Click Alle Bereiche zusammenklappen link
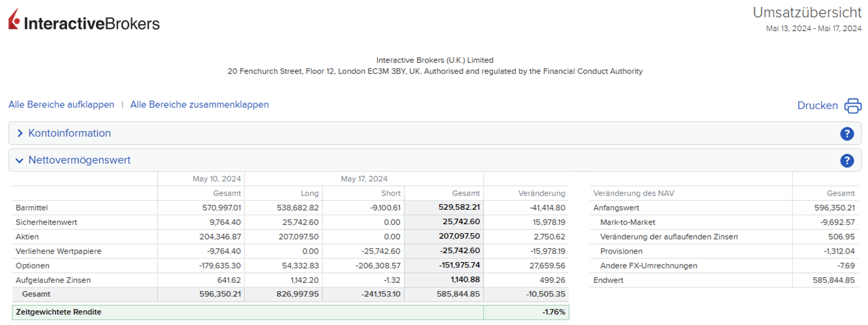The height and width of the screenshot is (325, 868). 199,105
